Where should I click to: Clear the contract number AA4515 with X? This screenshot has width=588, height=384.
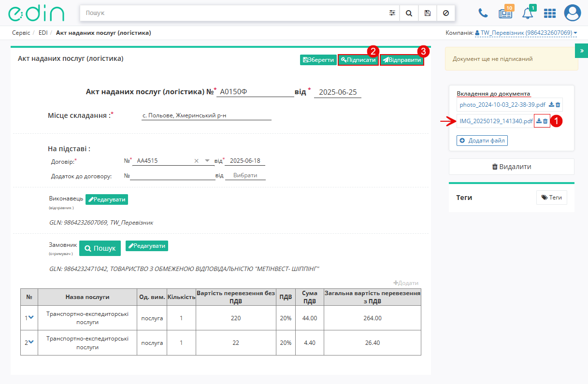tap(196, 161)
